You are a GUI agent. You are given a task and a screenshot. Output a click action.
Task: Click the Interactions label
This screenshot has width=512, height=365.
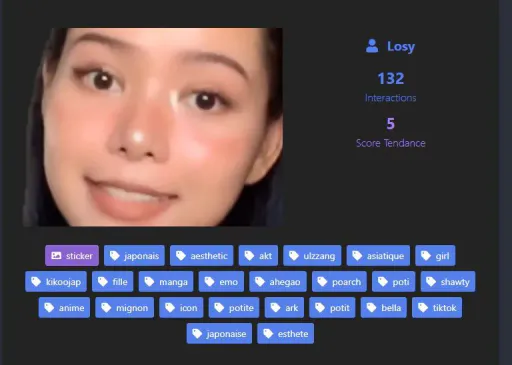(x=390, y=98)
